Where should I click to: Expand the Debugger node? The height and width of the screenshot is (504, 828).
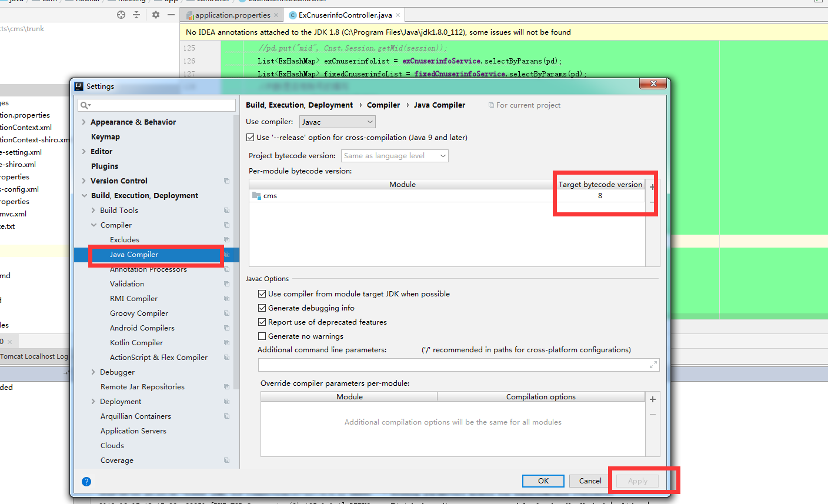click(x=94, y=372)
